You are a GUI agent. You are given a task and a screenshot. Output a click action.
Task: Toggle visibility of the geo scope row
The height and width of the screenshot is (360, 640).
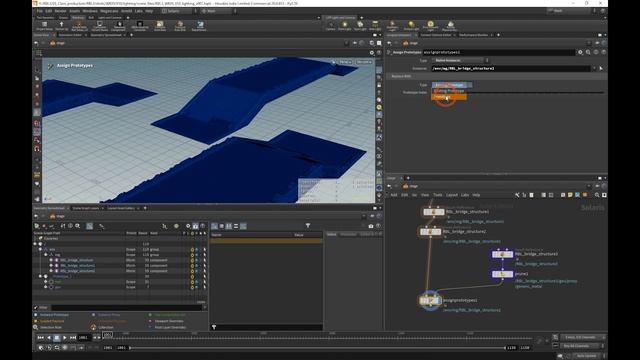coord(197,287)
